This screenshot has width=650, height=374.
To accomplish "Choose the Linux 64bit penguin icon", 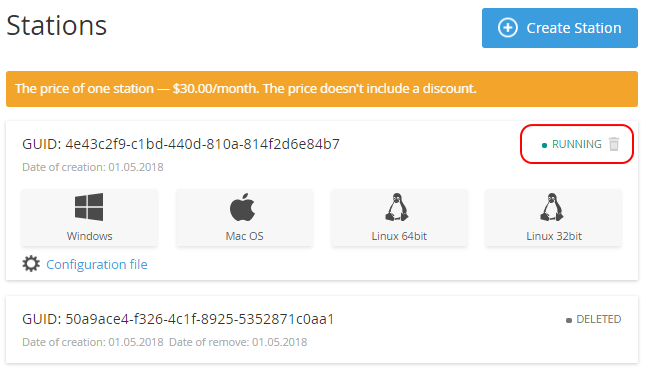I will [x=397, y=206].
